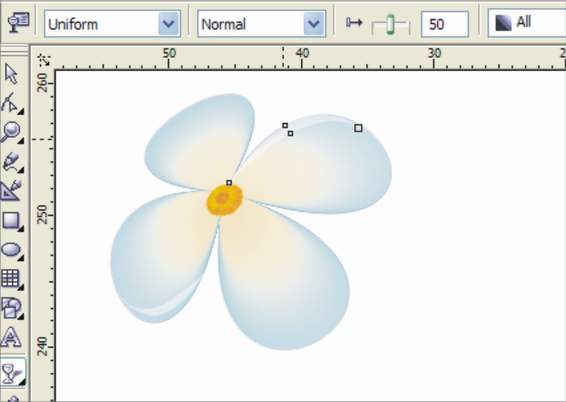This screenshot has height=402, width=566.
Task: Choose the Freehand drawing tool
Action: (x=12, y=162)
